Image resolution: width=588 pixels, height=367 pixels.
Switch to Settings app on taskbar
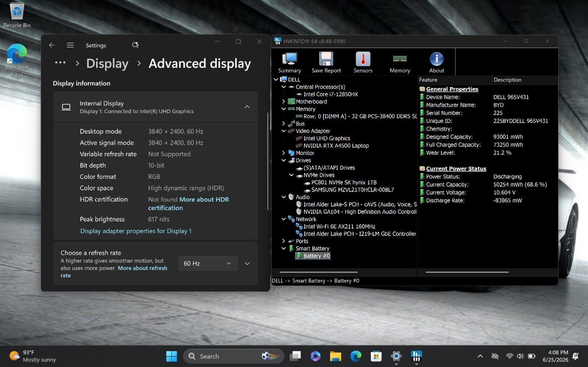point(396,356)
